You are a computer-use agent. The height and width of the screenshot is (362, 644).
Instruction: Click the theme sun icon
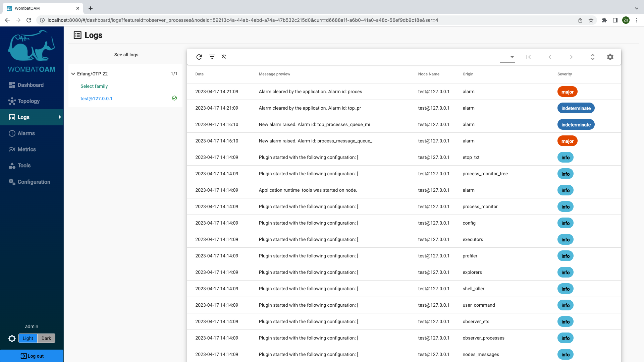pos(12,339)
